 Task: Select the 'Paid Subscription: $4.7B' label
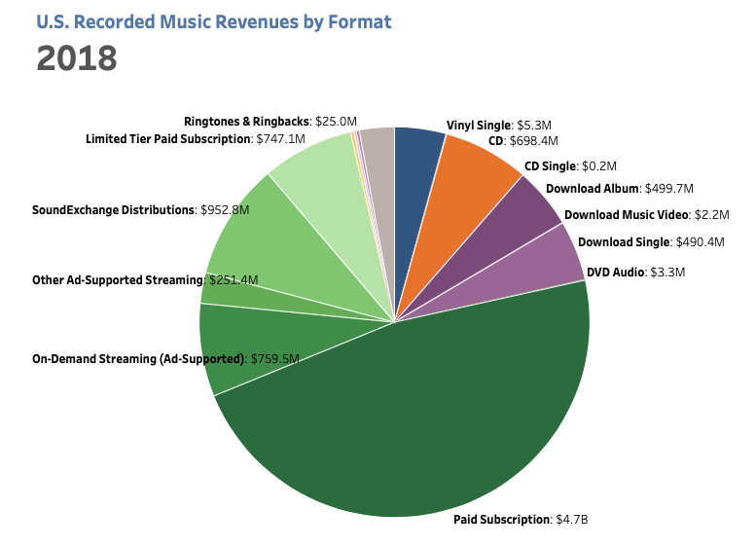[x=521, y=520]
